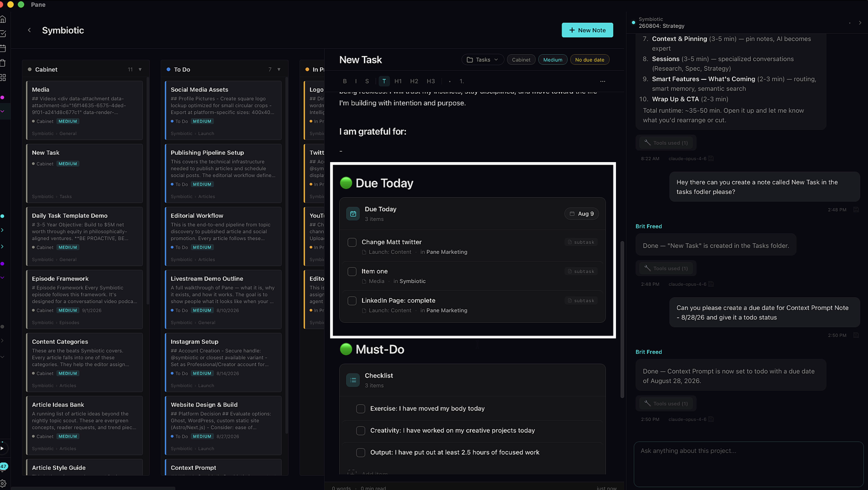Apply the H1 heading style
The width and height of the screenshot is (868, 490).
[x=398, y=81]
